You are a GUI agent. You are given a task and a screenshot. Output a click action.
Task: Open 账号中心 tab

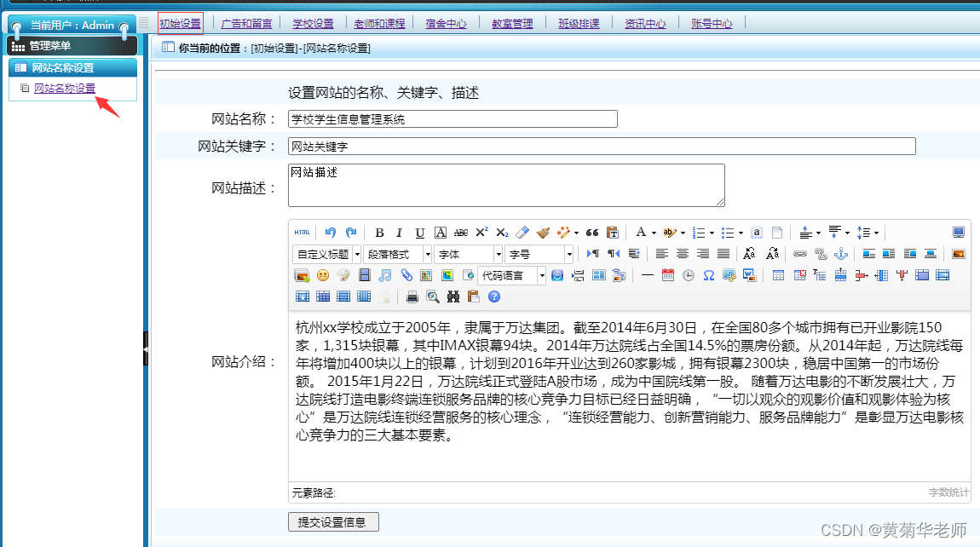coord(712,24)
